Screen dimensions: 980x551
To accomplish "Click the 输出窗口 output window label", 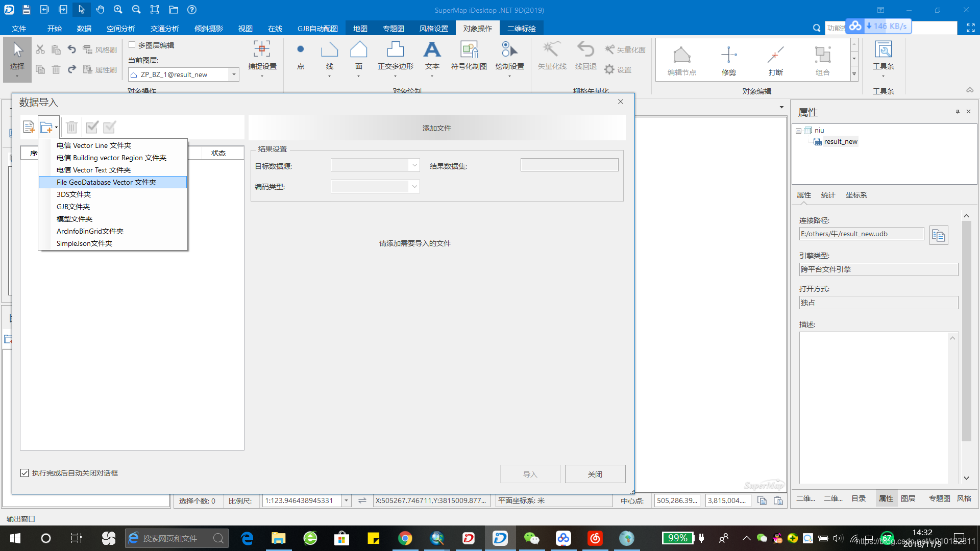I will coord(21,518).
